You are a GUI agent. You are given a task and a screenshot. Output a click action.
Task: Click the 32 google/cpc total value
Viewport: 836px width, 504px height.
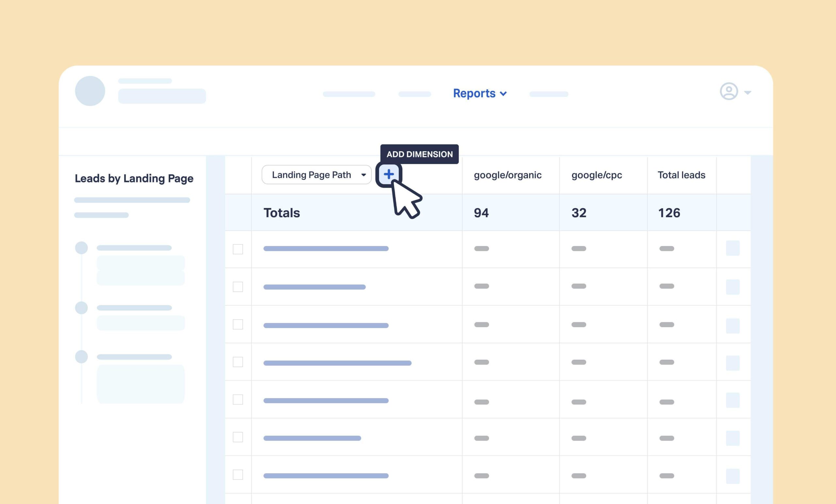pos(579,213)
